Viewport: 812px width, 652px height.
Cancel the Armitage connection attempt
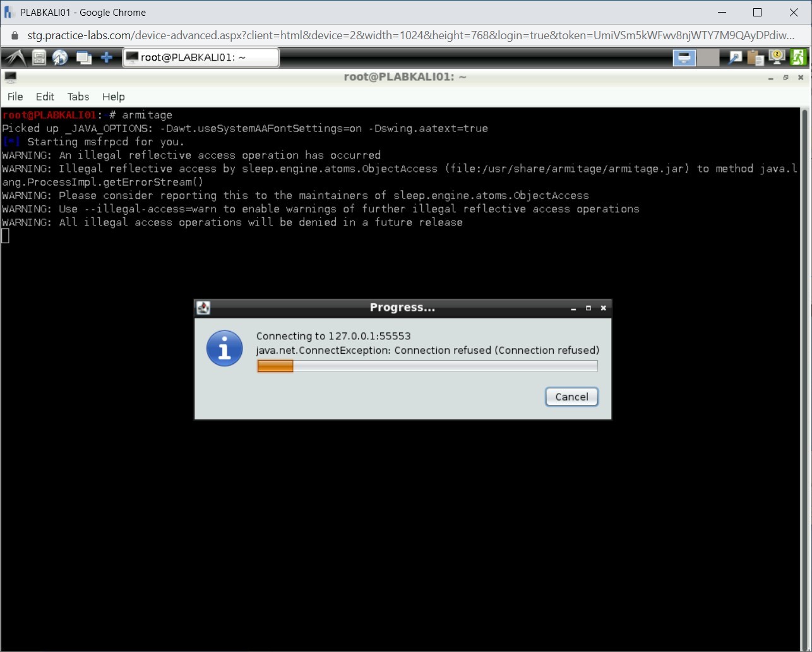571,397
